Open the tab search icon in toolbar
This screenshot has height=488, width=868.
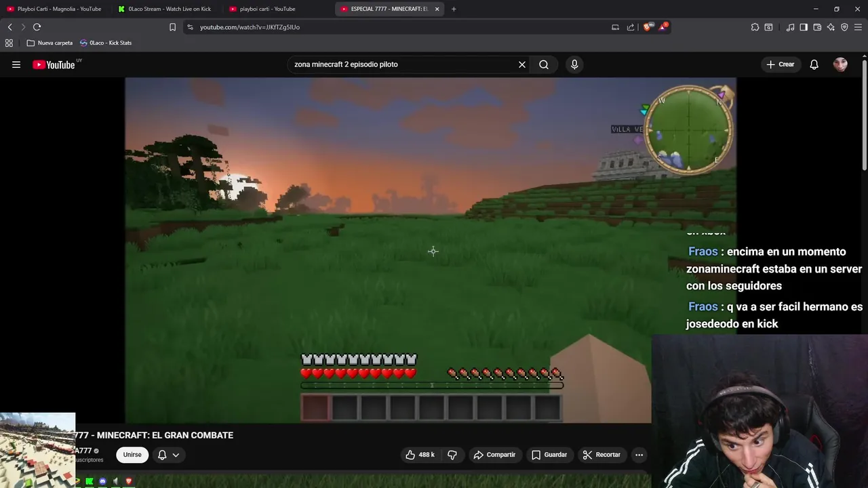[768, 27]
